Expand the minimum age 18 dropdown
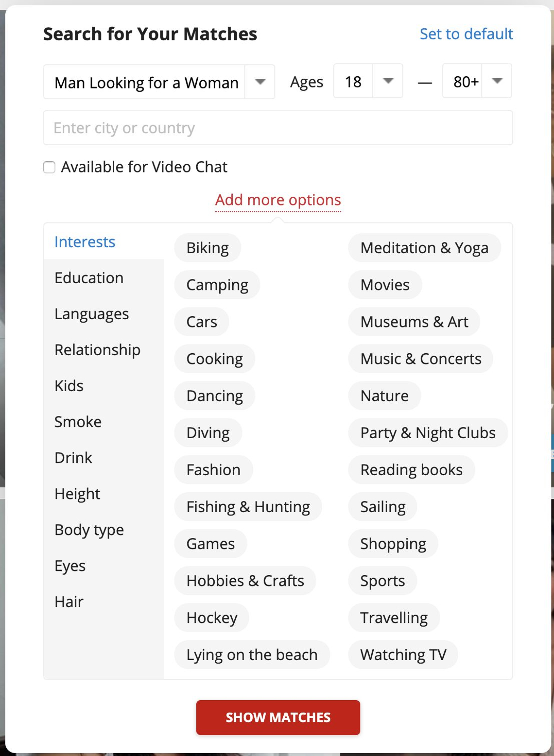 click(x=368, y=81)
